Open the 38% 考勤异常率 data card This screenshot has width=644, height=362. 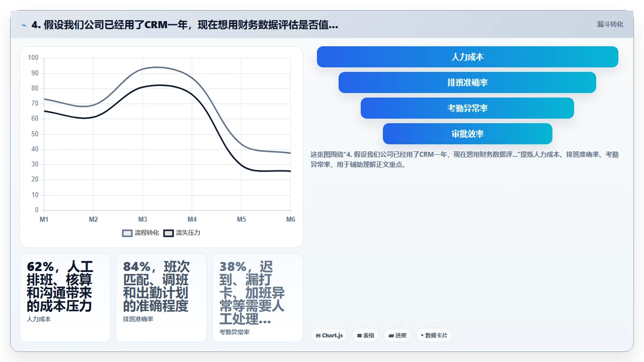click(258, 298)
